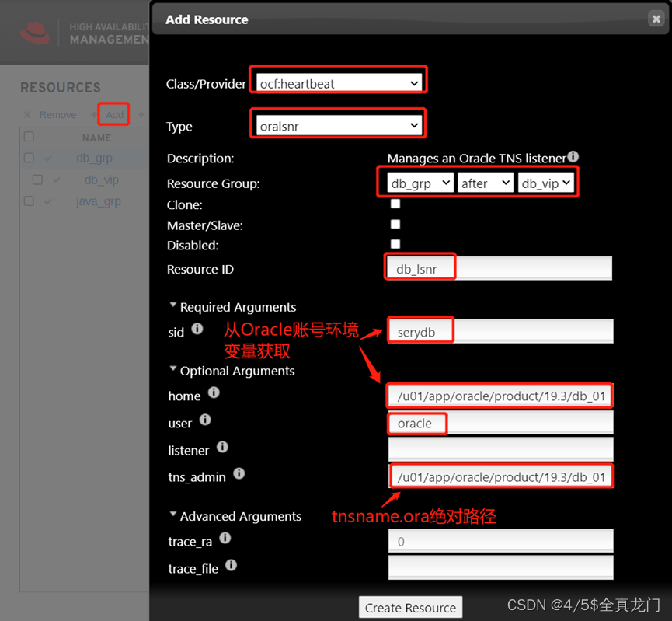Enable the Clone checkbox
This screenshot has width=672, height=621.
[x=395, y=203]
